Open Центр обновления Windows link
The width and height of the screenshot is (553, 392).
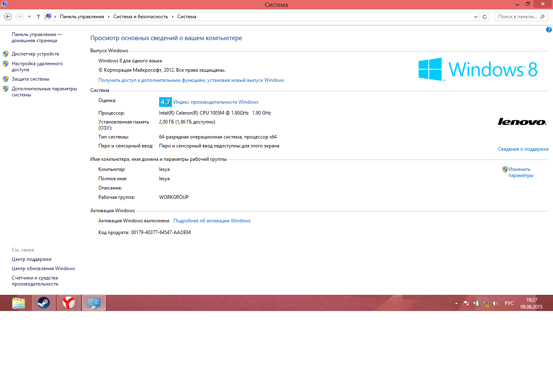tap(43, 268)
